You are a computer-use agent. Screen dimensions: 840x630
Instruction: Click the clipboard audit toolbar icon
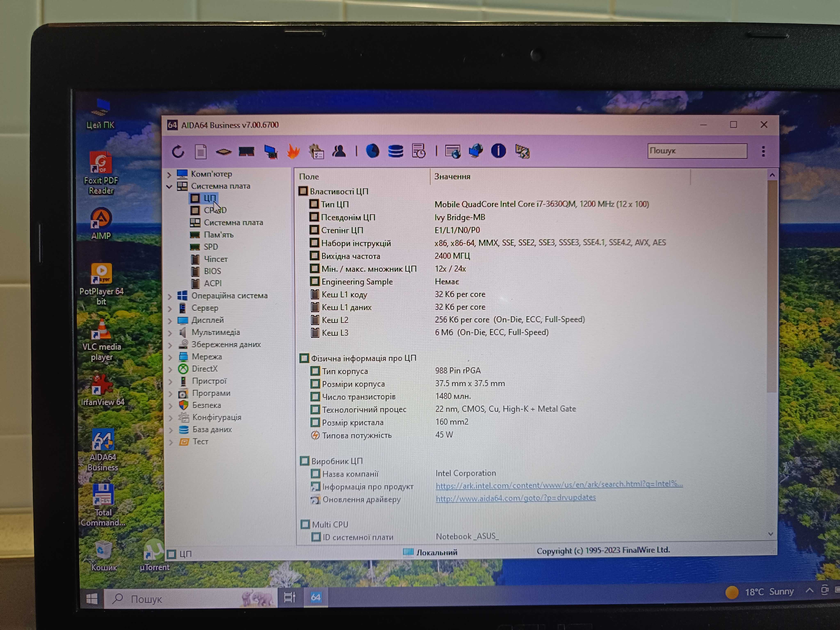point(316,152)
